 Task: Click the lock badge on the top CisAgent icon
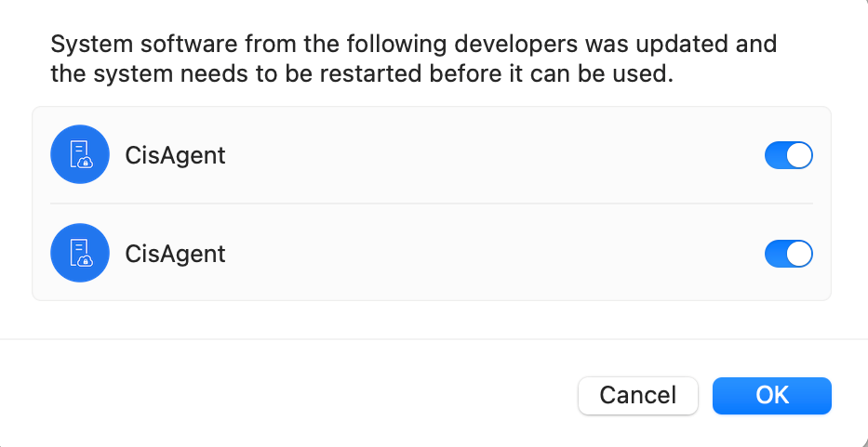[86, 164]
